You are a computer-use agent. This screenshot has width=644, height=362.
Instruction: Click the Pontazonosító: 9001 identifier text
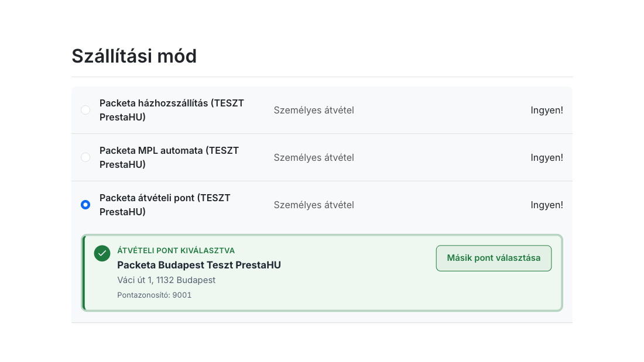tap(155, 295)
